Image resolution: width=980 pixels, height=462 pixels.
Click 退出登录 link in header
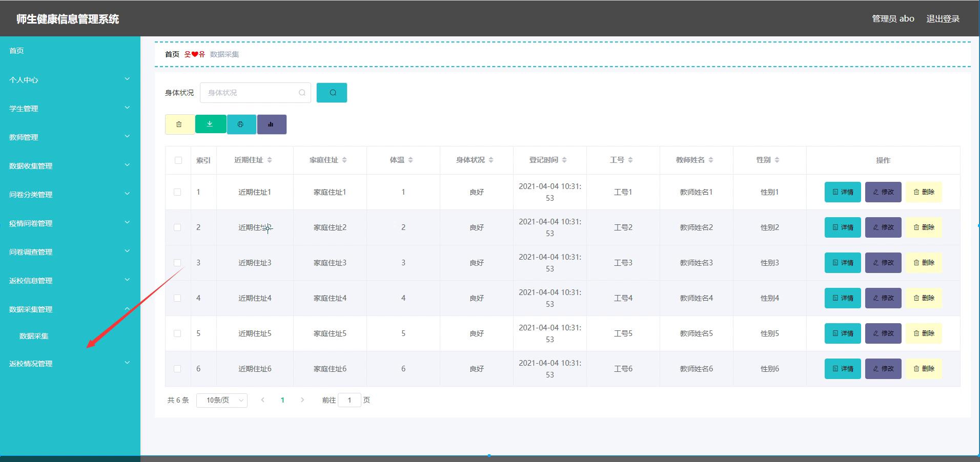tap(943, 19)
